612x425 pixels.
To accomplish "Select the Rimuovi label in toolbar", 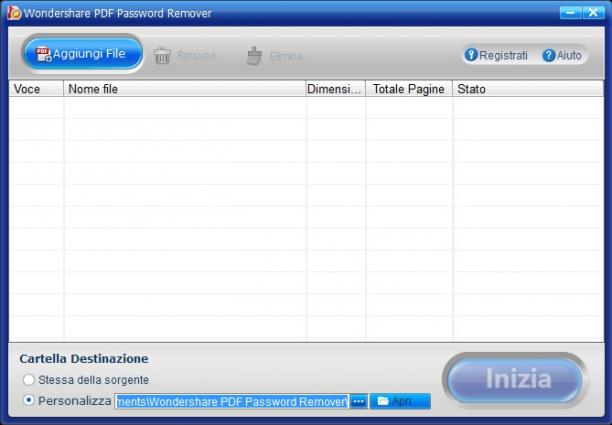I will [x=196, y=55].
